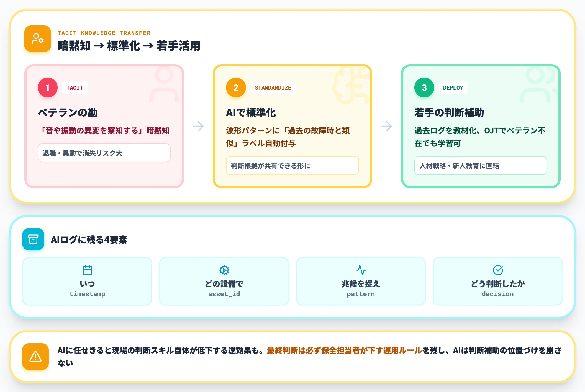The width and height of the screenshot is (585, 392).
Task: Click the highlighted 最終判断は必ず保全担当者が下す運用ルール text
Action: pyautogui.click(x=344, y=350)
